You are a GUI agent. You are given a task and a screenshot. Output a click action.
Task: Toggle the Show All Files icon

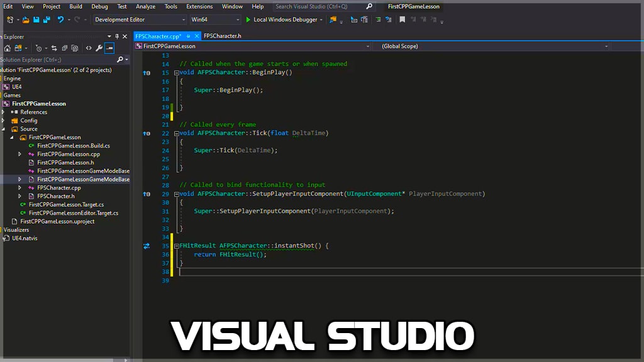tap(75, 48)
